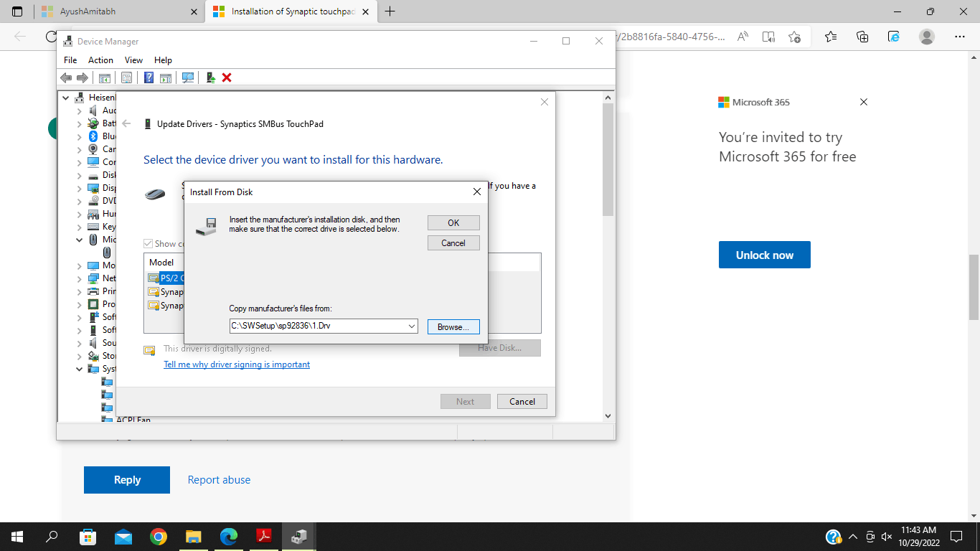980x551 pixels.
Task: Click the Scan for hardware changes icon
Action: pos(188,77)
